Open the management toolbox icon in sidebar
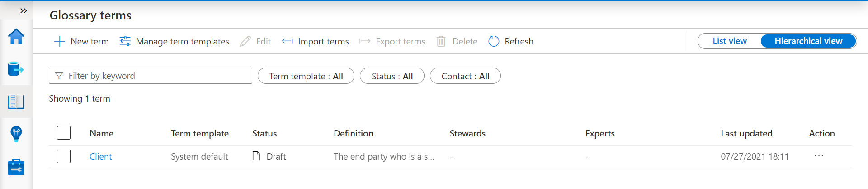The width and height of the screenshot is (868, 189). point(16,167)
